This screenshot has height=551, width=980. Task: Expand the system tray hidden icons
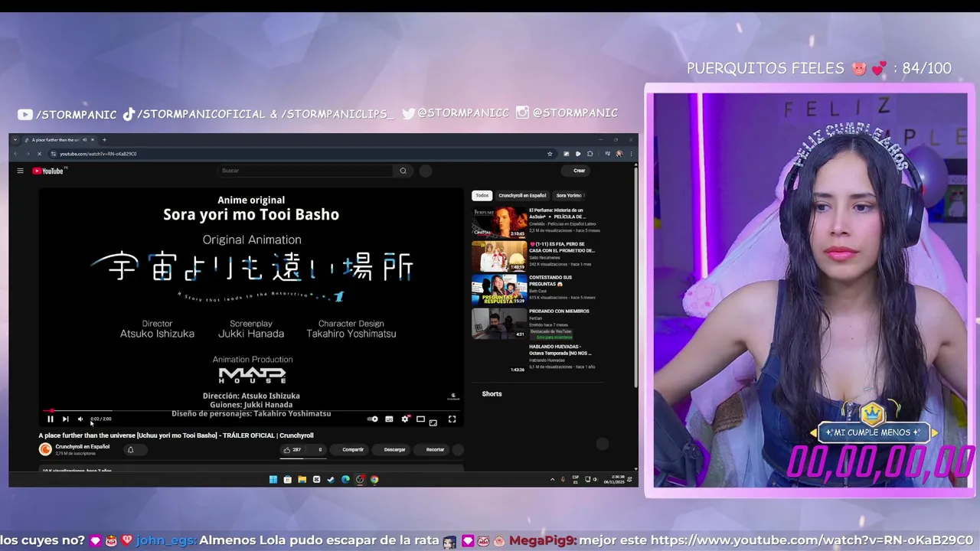click(x=553, y=480)
